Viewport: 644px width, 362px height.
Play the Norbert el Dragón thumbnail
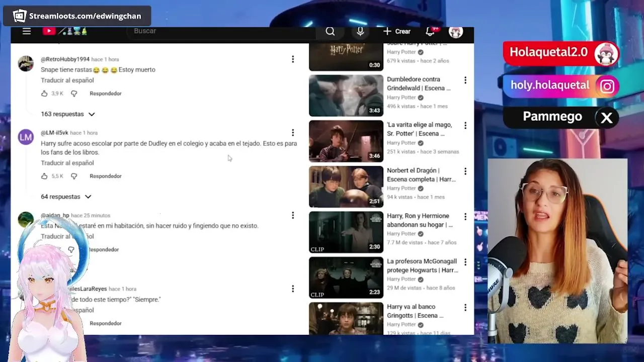pyautogui.click(x=346, y=187)
